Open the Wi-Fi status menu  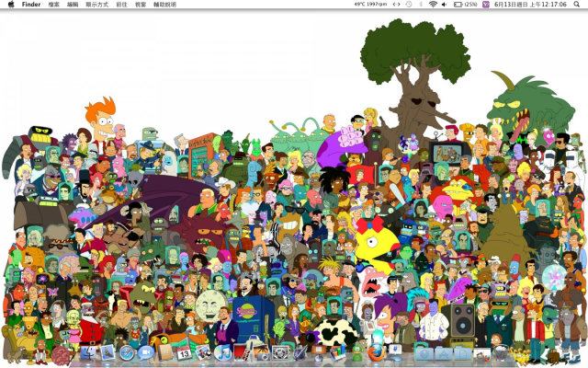point(433,5)
